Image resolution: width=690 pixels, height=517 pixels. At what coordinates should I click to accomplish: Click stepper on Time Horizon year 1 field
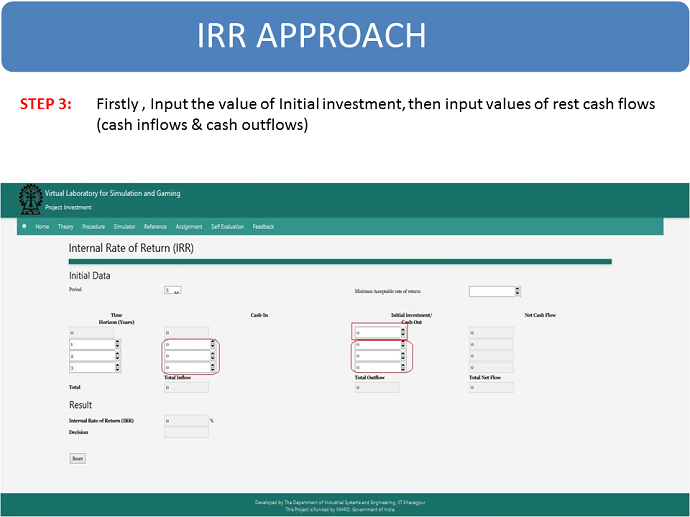117,344
